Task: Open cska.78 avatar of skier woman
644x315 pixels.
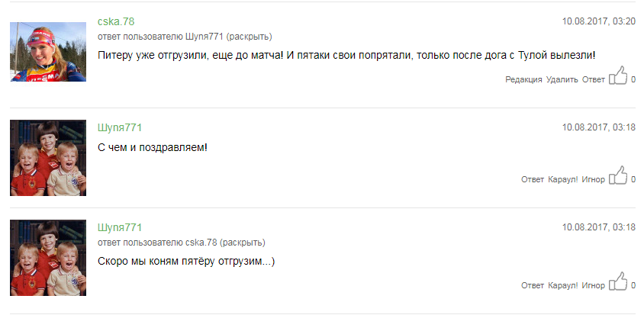Action: point(48,52)
